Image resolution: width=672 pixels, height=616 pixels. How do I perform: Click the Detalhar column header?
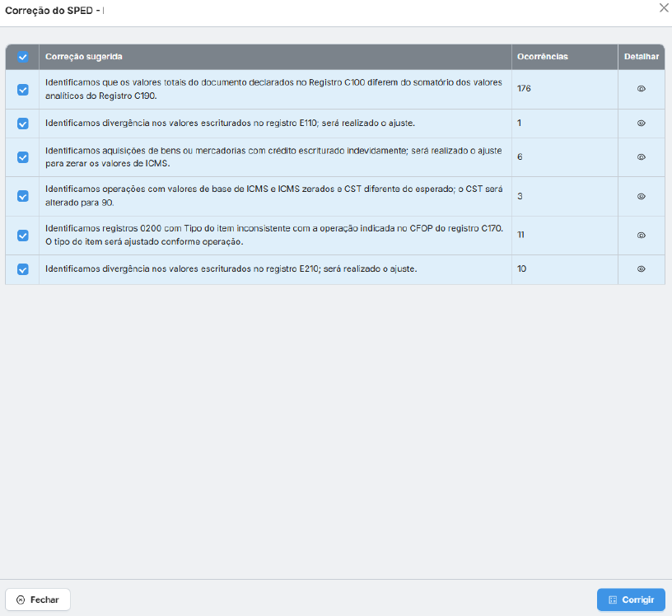coord(642,57)
